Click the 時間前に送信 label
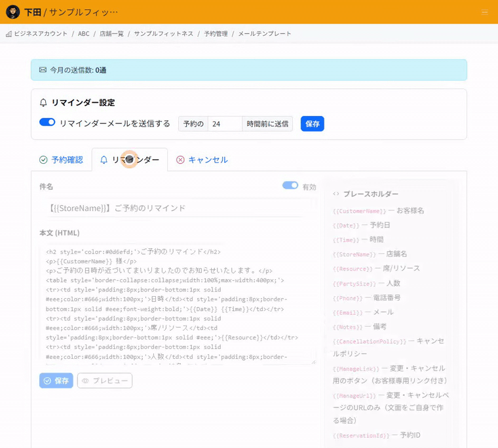Image resolution: width=498 pixels, height=448 pixels. pos(267,124)
